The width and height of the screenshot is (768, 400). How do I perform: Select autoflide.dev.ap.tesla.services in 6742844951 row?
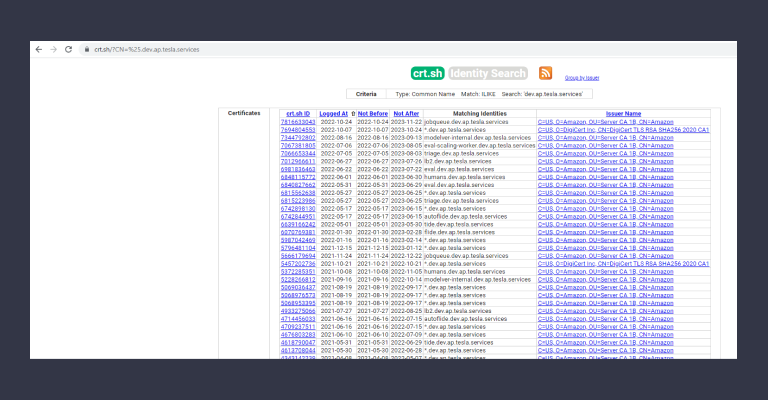465,216
